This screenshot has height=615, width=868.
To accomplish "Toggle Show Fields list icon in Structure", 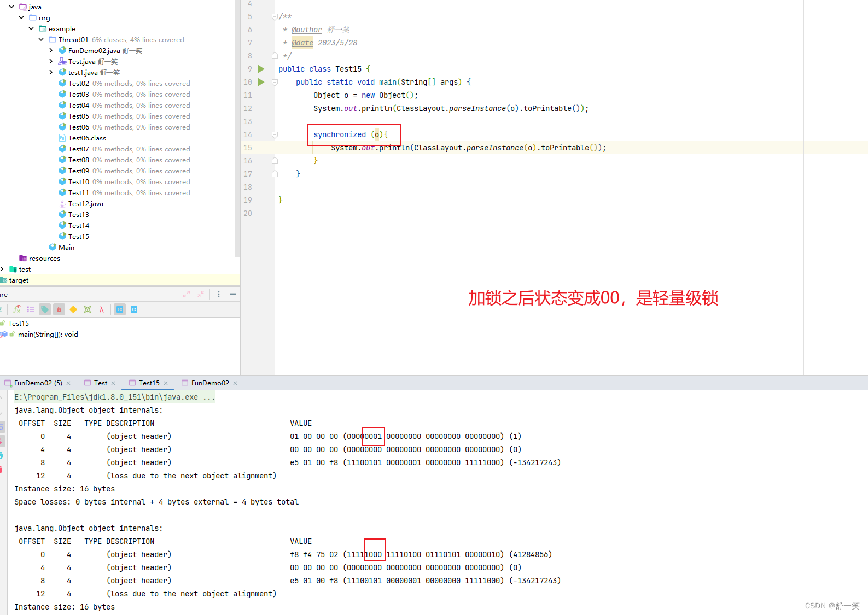I will point(31,309).
